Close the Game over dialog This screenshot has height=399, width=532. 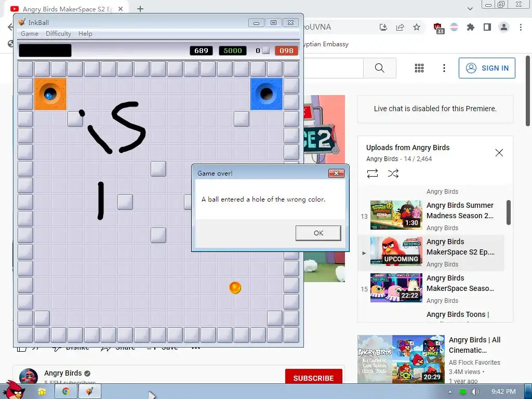336,174
